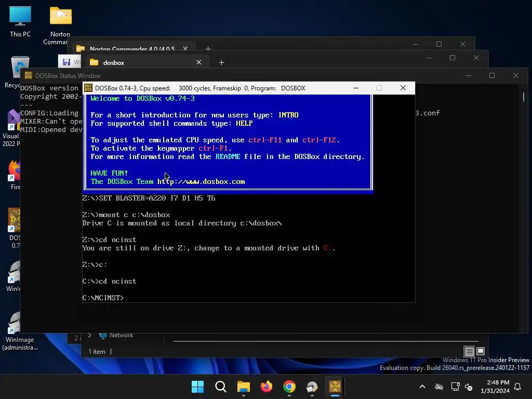The image size is (532, 399).
Task: Click the http://www.dosbox.com text in the welcome box
Action: 201,181
